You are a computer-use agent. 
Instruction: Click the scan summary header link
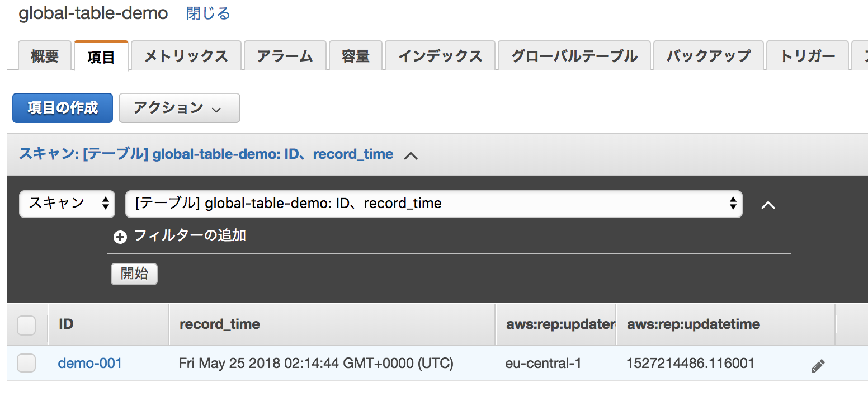pyautogui.click(x=206, y=154)
